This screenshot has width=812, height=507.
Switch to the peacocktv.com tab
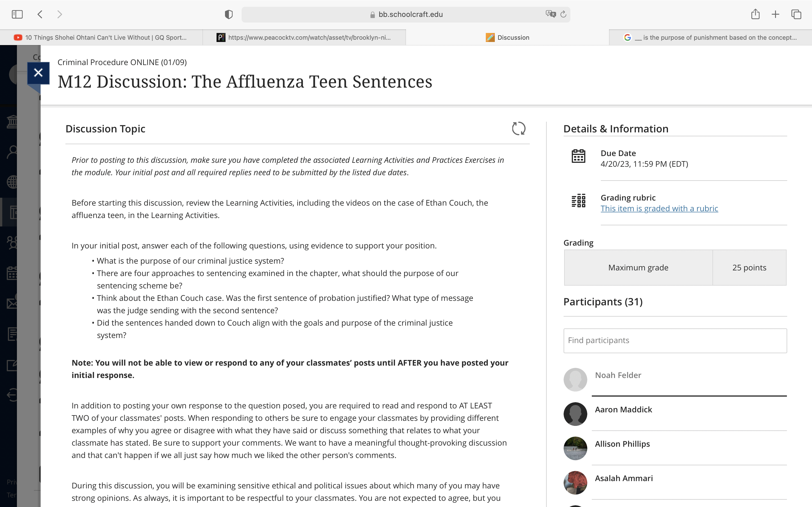(x=304, y=37)
